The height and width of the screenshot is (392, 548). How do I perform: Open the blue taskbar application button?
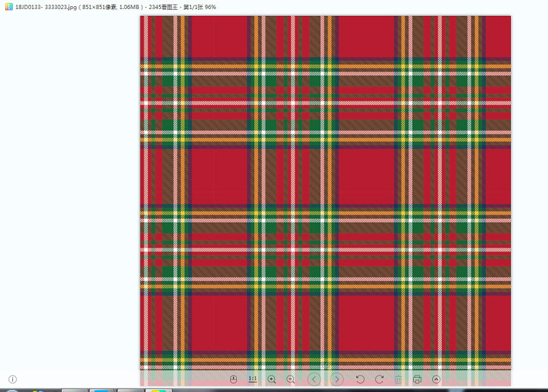click(101, 390)
